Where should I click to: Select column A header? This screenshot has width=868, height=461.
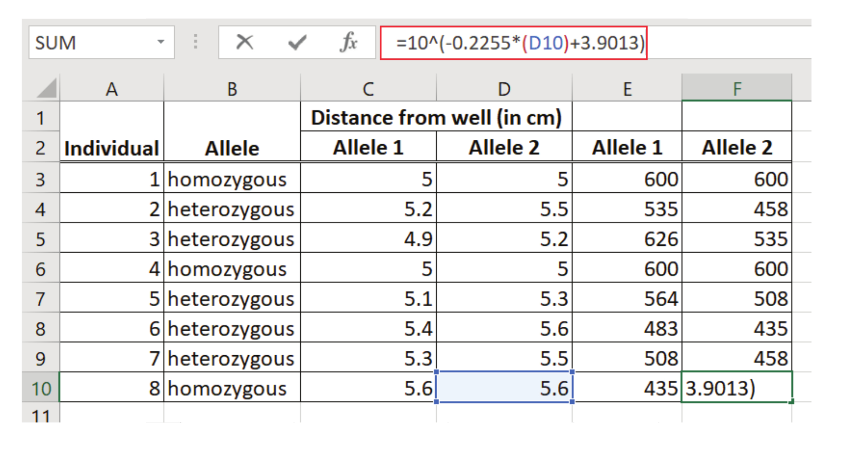[x=112, y=88]
